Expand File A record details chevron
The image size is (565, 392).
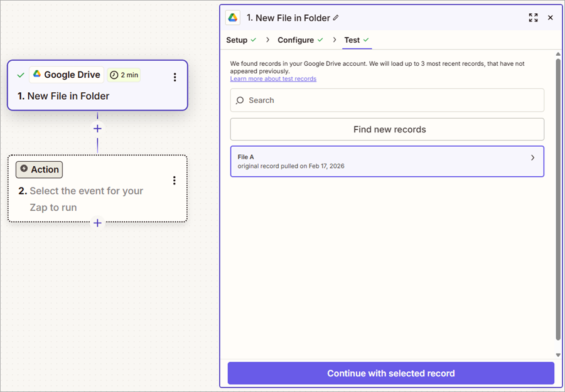point(532,158)
